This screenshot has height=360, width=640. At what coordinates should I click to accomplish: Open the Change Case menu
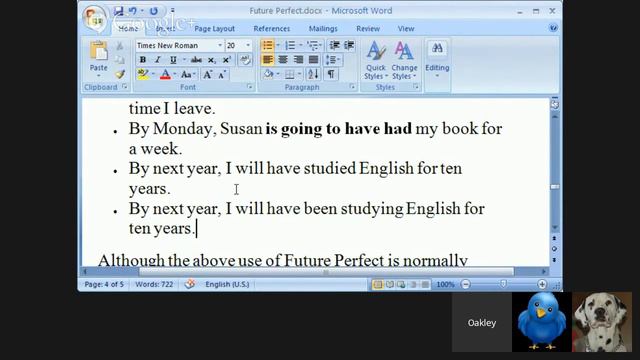tap(188, 75)
